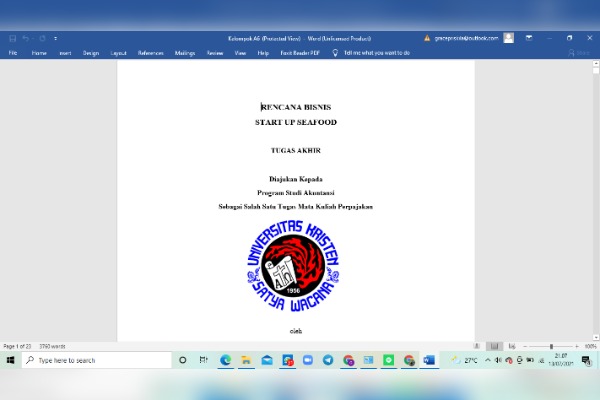Click the speaker volume tray icon

(x=498, y=360)
